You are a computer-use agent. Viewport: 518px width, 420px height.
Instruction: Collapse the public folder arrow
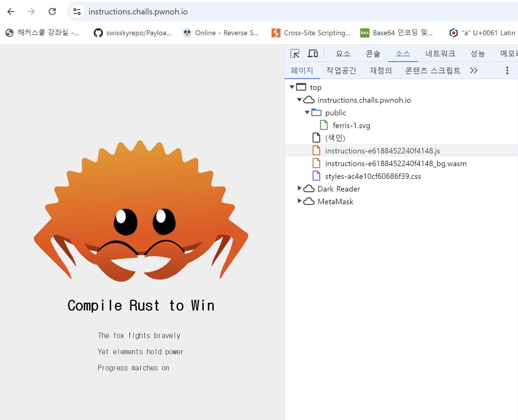307,112
